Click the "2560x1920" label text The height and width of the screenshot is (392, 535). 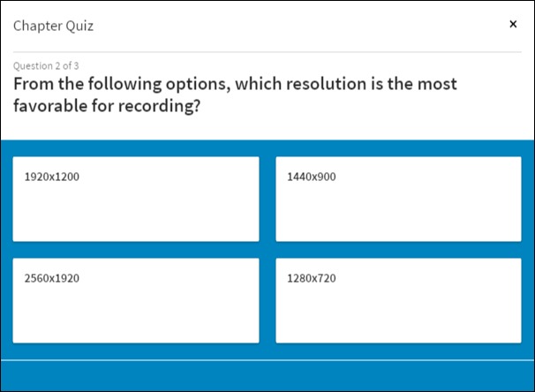tap(52, 278)
